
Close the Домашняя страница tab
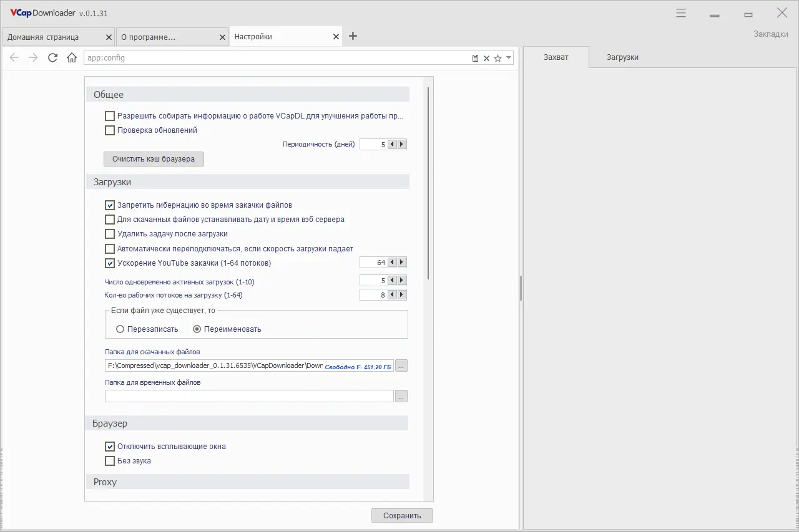109,37
